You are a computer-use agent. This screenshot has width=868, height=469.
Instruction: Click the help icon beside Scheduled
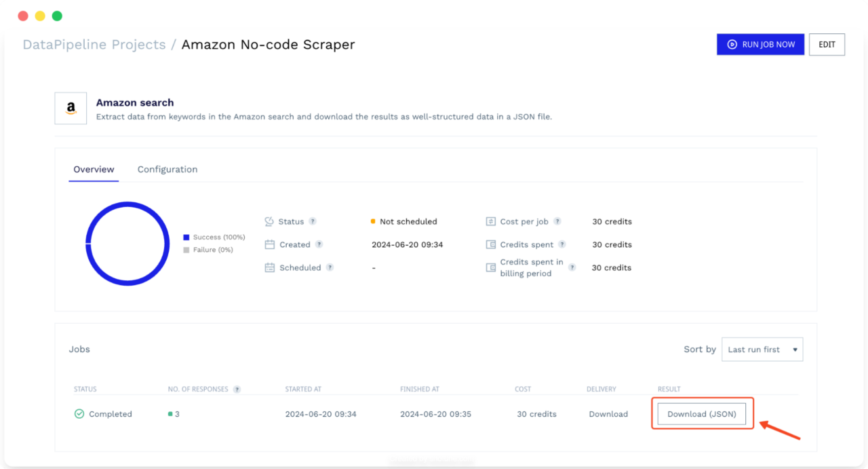330,267
